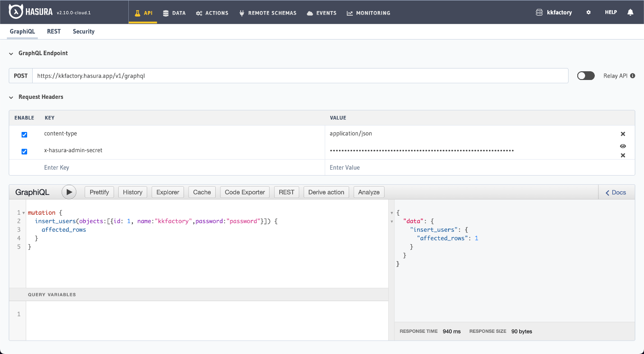Viewport: 644px width, 354px height.
Task: Toggle the Relay API switch
Action: point(586,76)
